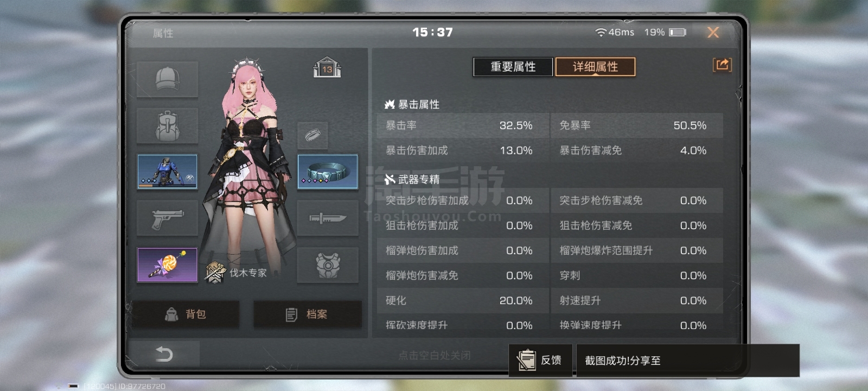The width and height of the screenshot is (868, 391).
Task: Switch to the 详细属性 tab
Action: tap(595, 67)
